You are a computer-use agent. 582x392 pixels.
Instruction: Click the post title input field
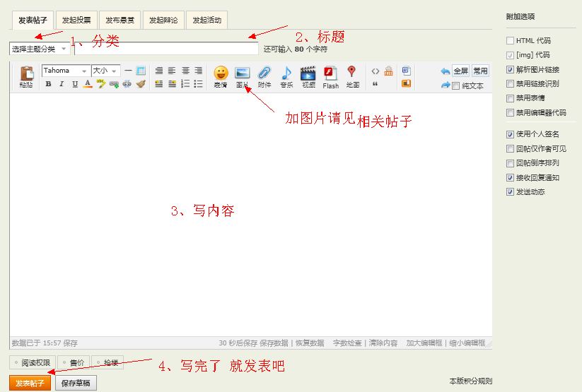click(x=166, y=49)
